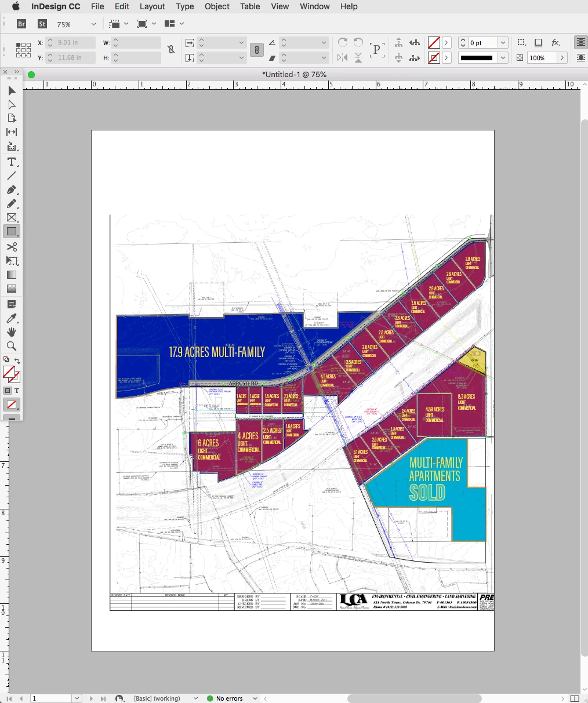Click the fill color swatch in control bar
The height and width of the screenshot is (703, 588).
[x=434, y=43]
